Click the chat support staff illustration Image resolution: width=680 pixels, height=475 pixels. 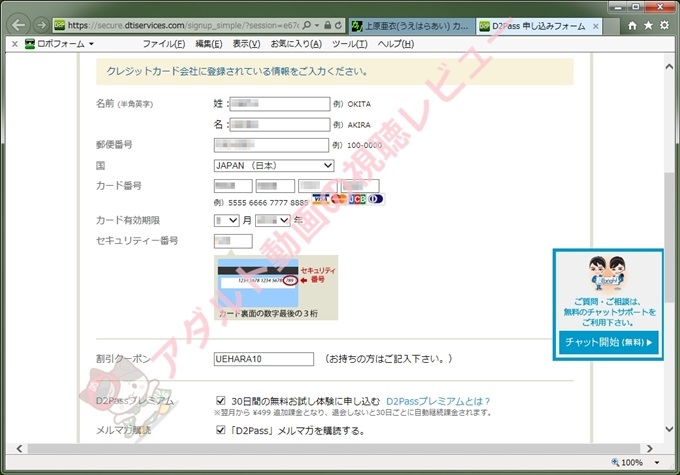[608, 273]
